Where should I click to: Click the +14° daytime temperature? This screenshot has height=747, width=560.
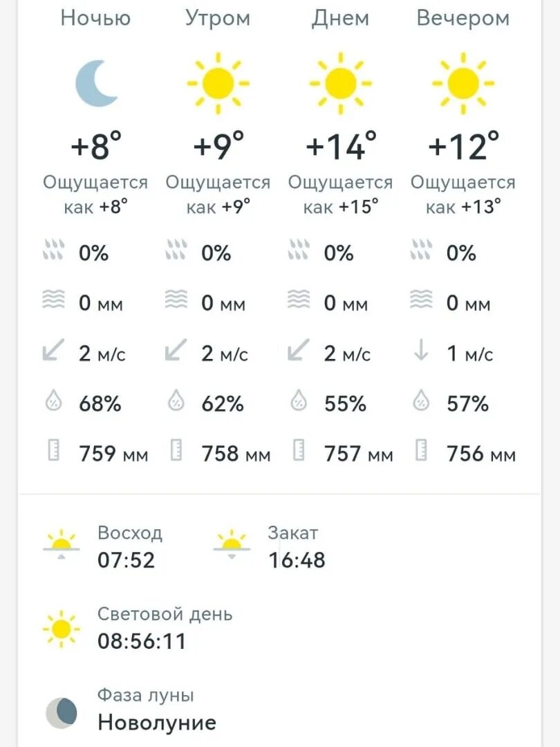pos(341,145)
